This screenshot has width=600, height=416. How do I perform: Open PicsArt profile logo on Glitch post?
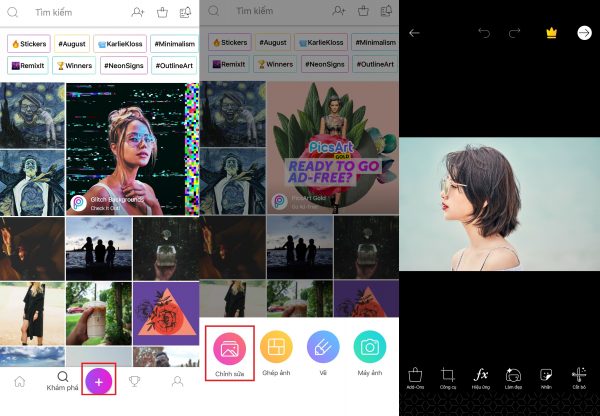[x=79, y=203]
